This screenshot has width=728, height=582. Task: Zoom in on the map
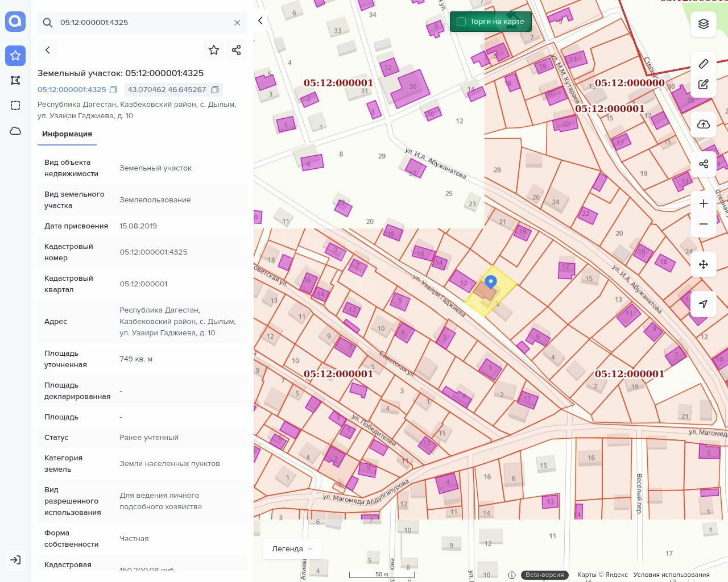704,204
